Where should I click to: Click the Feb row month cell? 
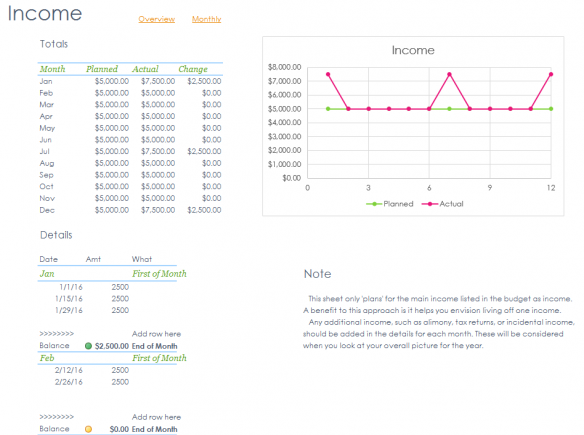click(46, 93)
